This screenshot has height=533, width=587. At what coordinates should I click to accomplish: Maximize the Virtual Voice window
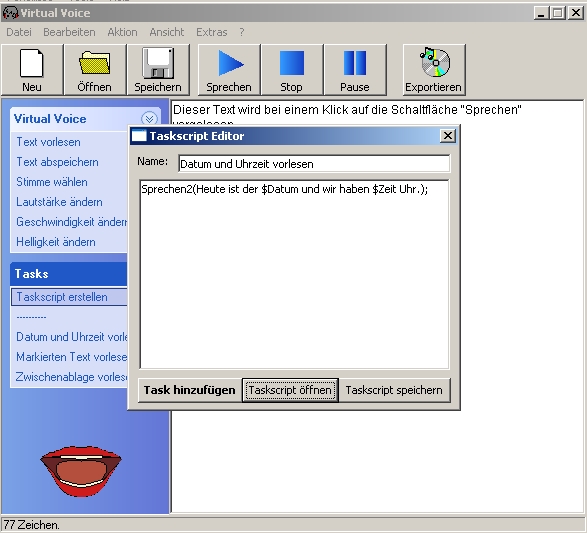(x=558, y=13)
